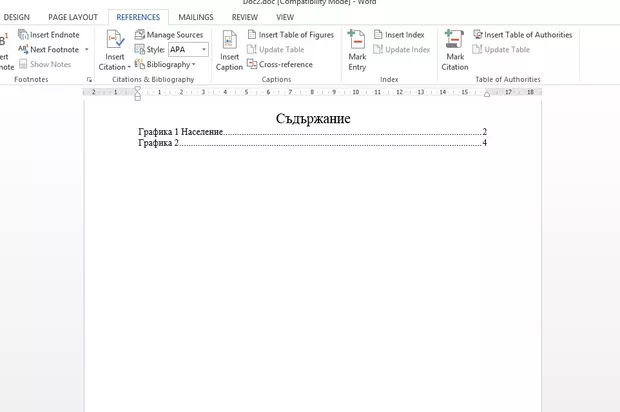Screen dimensions: 620x412
Task: Switch to the PAGE LAYOUT tab
Action: [73, 17]
